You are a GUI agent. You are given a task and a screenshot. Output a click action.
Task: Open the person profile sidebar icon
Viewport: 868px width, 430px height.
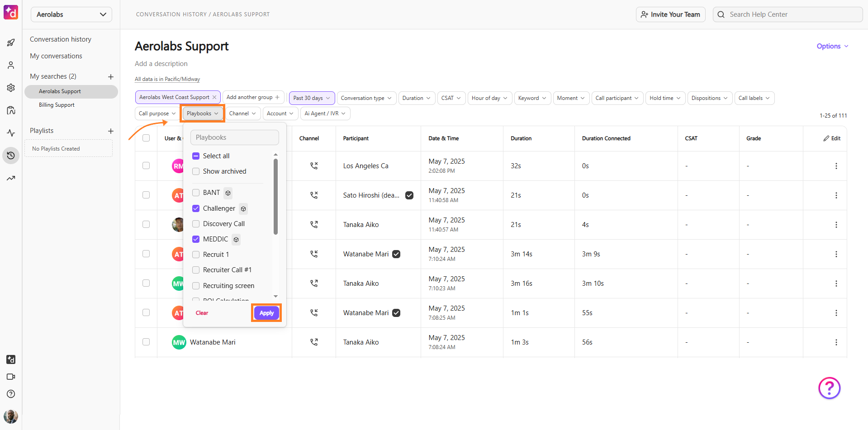(x=11, y=65)
